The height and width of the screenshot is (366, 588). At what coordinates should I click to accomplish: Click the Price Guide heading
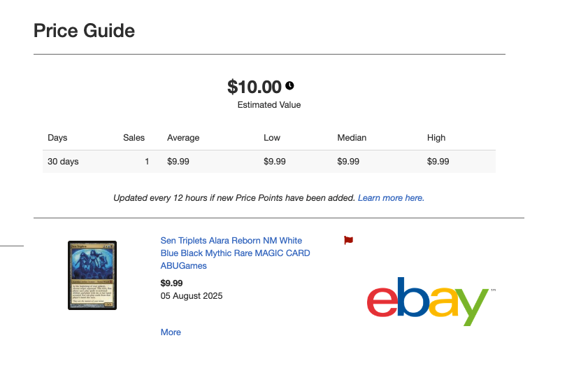click(x=84, y=31)
